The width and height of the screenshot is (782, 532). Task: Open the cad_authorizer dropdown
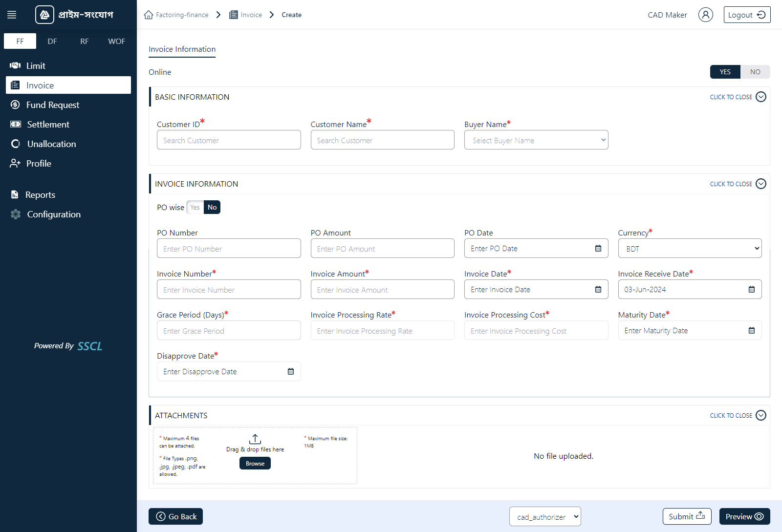coord(545,516)
